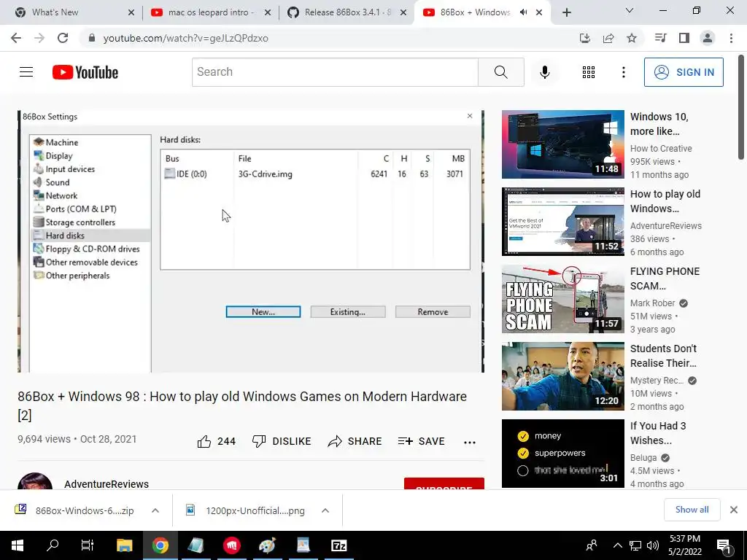This screenshot has height=560, width=747.
Task: Go to the YouTube home logo
Action: point(85,72)
